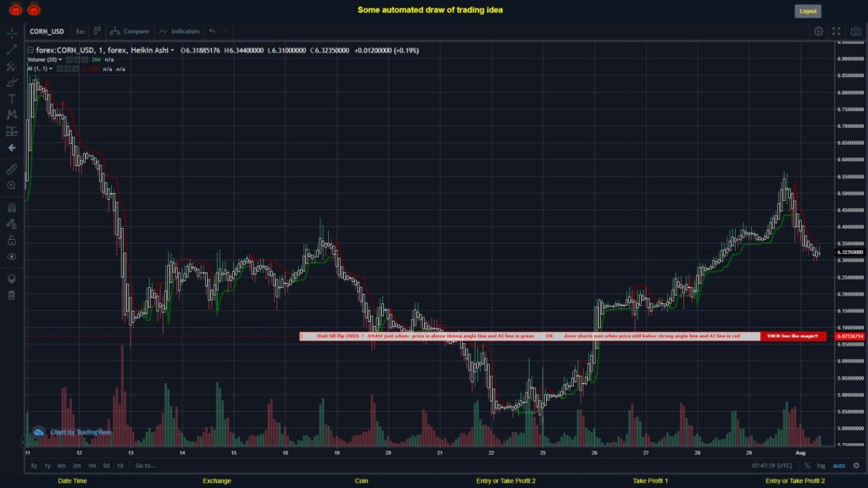Click the first Volume indicator legend icon
868x488 pixels.
[70, 60]
